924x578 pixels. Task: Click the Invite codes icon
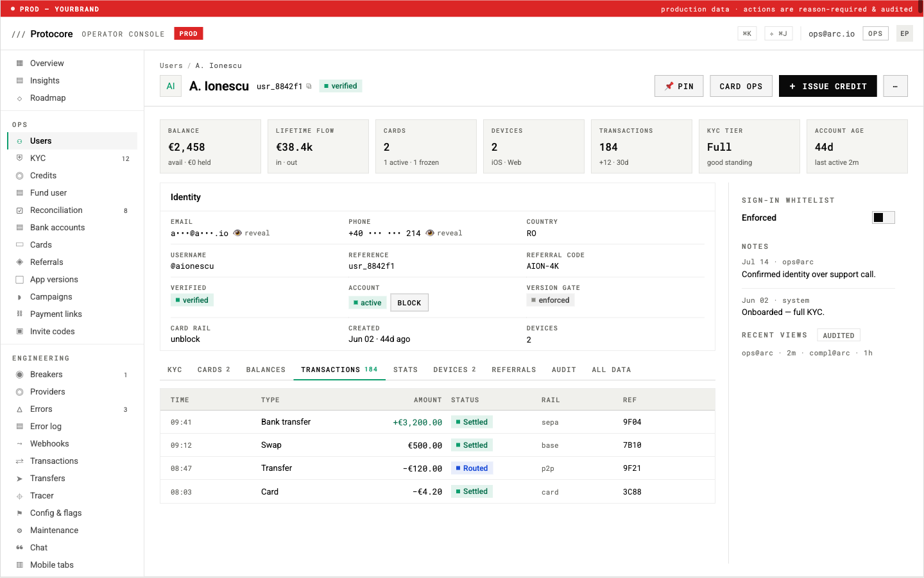19,332
